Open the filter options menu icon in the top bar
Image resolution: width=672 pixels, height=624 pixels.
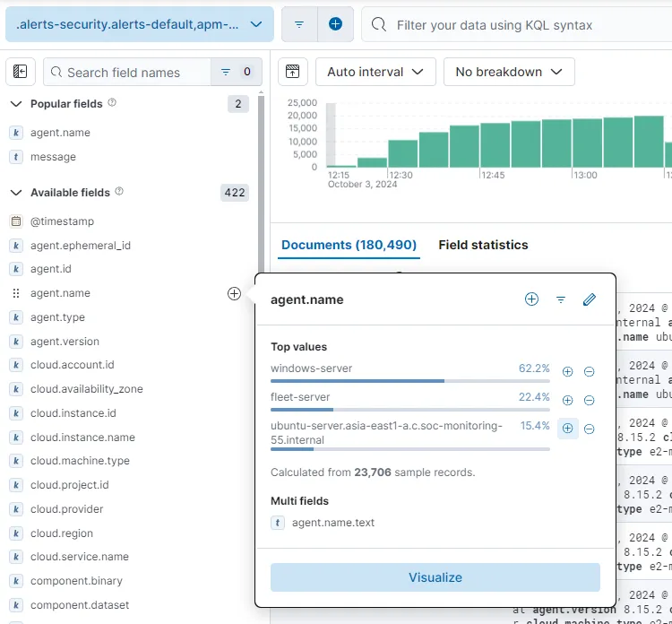coord(299,24)
